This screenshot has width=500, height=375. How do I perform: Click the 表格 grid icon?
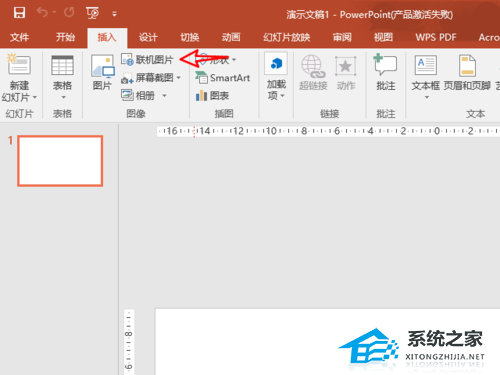[x=62, y=65]
